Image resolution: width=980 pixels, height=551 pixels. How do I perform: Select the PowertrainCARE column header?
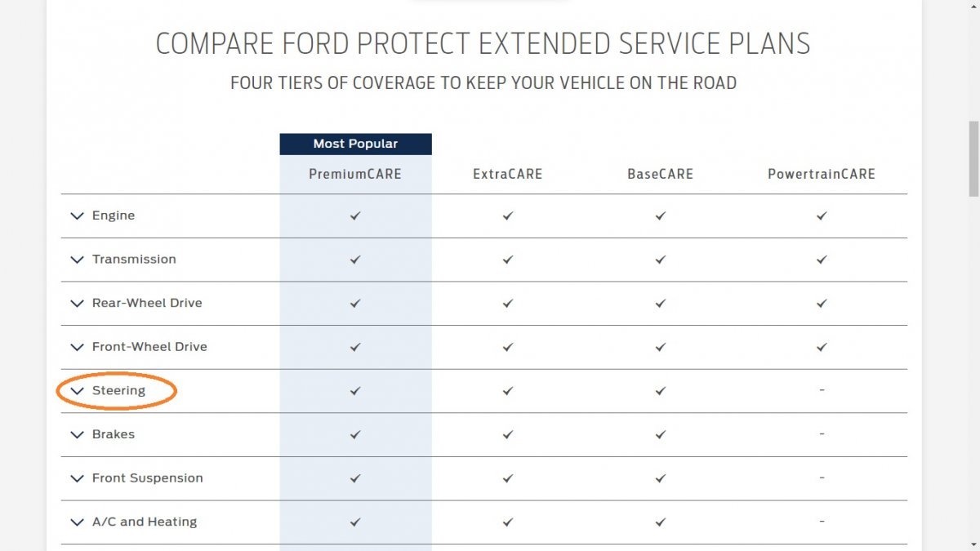[x=821, y=173]
